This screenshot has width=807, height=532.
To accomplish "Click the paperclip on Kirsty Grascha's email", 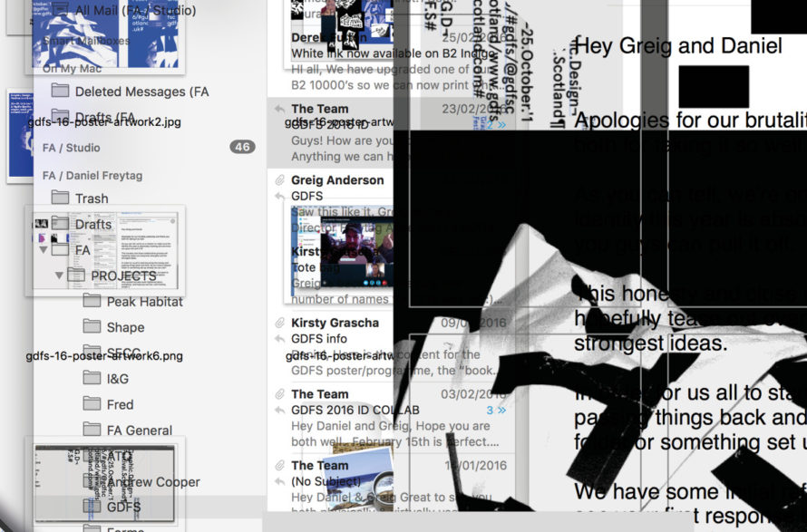I will [279, 323].
